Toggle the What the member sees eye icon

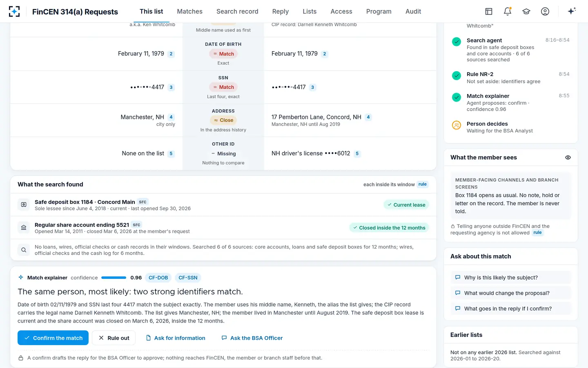click(568, 157)
